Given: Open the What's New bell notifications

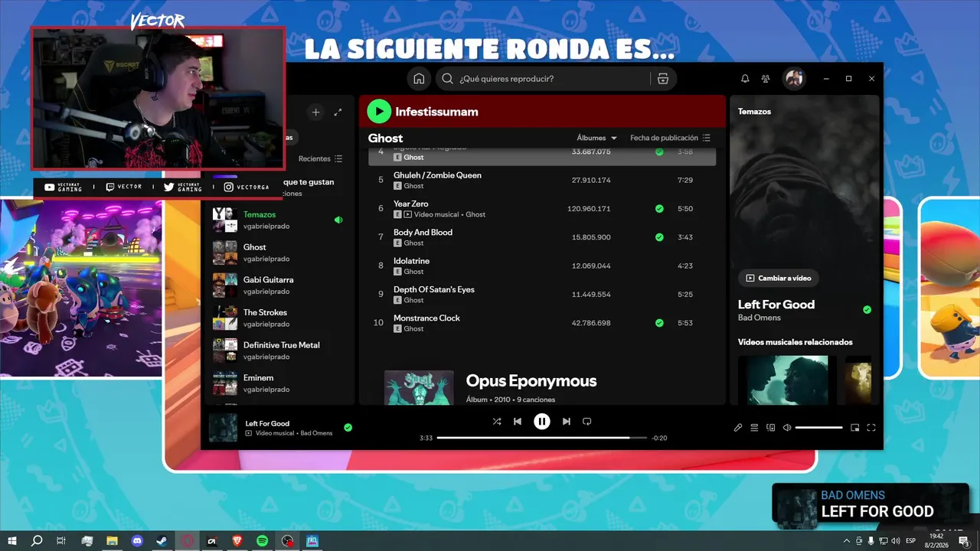Looking at the screenshot, I should [745, 79].
